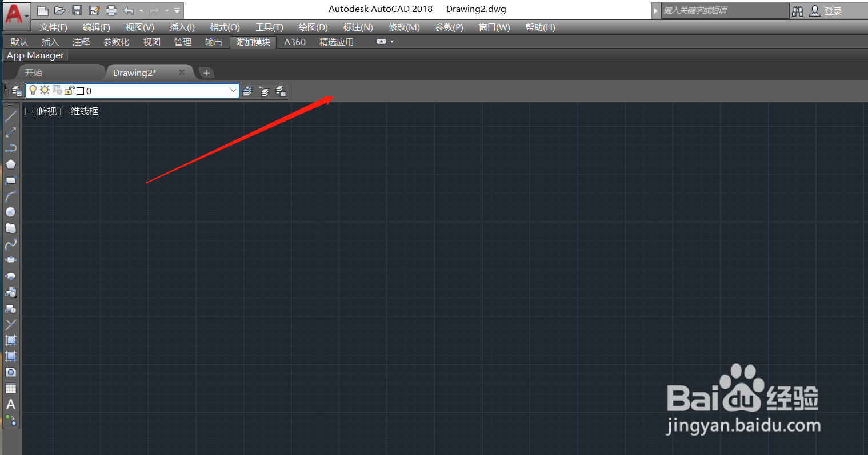This screenshot has width=868, height=455.
Task: Click the Undo arrow icon
Action: coord(129,10)
